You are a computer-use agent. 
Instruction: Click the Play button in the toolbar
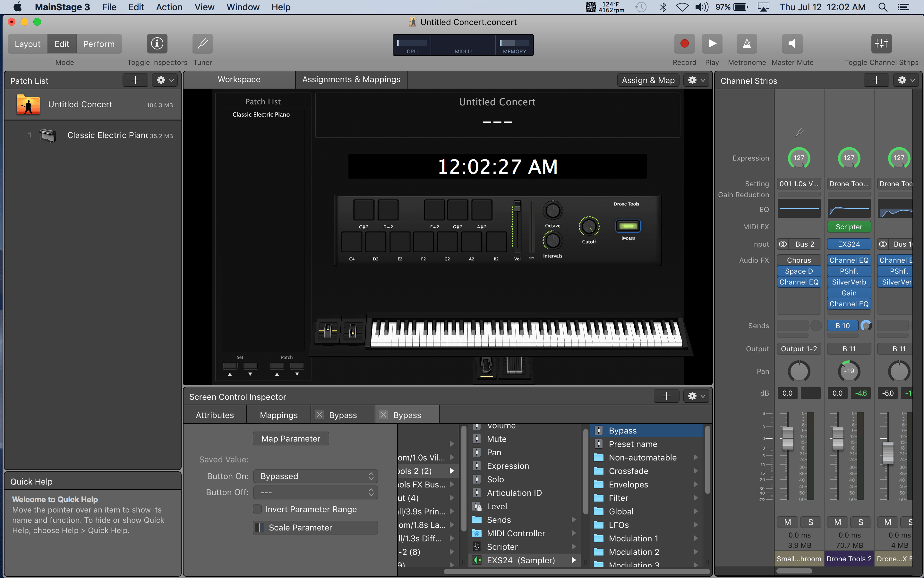pos(712,44)
